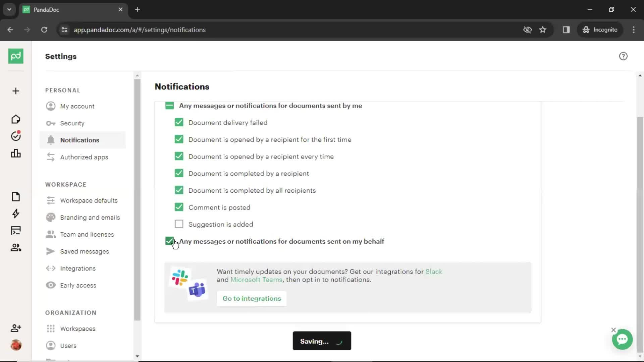644x362 pixels.
Task: Disable Document delivery failed notification
Action: pyautogui.click(x=179, y=122)
